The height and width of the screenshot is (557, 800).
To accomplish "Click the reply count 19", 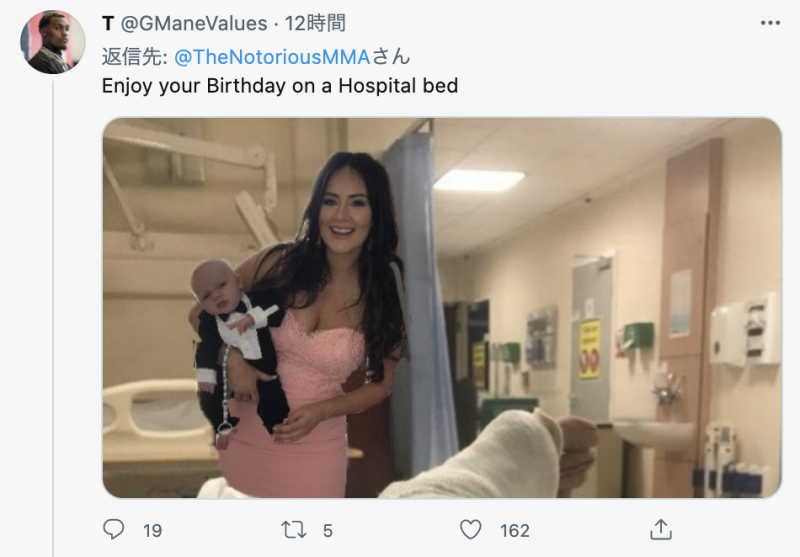I will coord(152,531).
